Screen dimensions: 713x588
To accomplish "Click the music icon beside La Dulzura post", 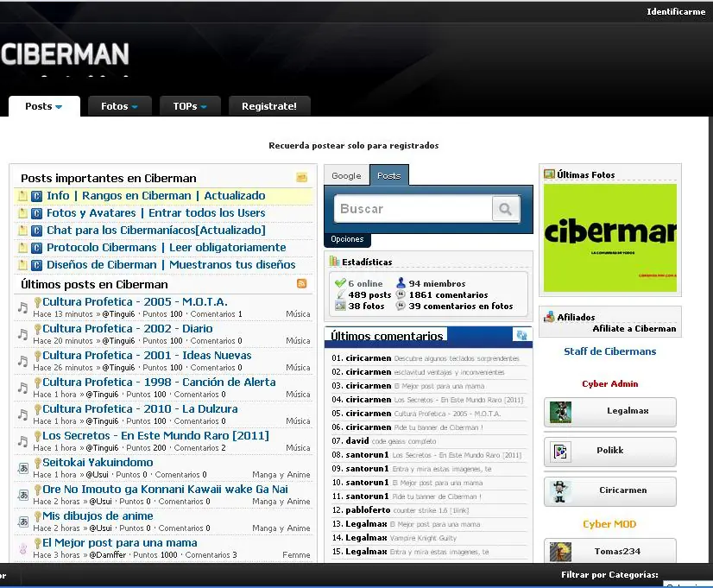I will point(22,414).
